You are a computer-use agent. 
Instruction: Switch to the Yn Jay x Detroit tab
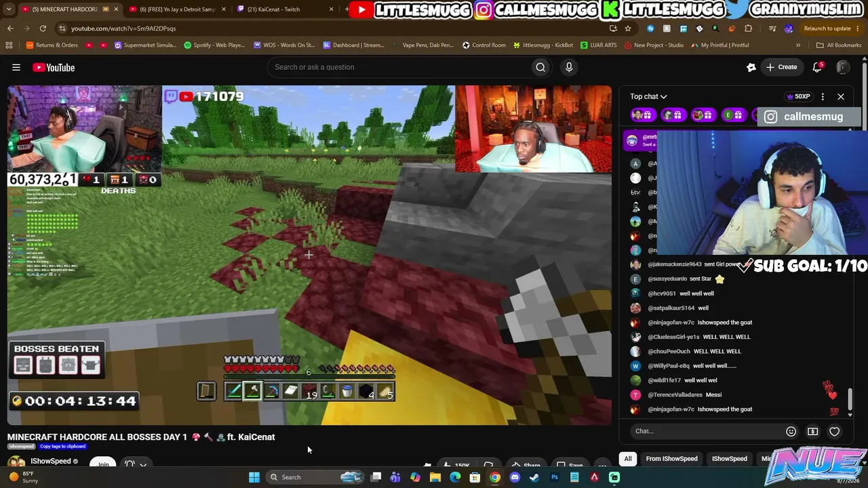pos(177,9)
